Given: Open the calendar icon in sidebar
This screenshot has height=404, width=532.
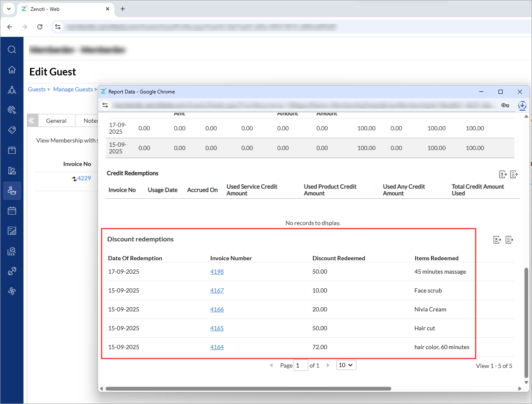Looking at the screenshot, I should [12, 211].
